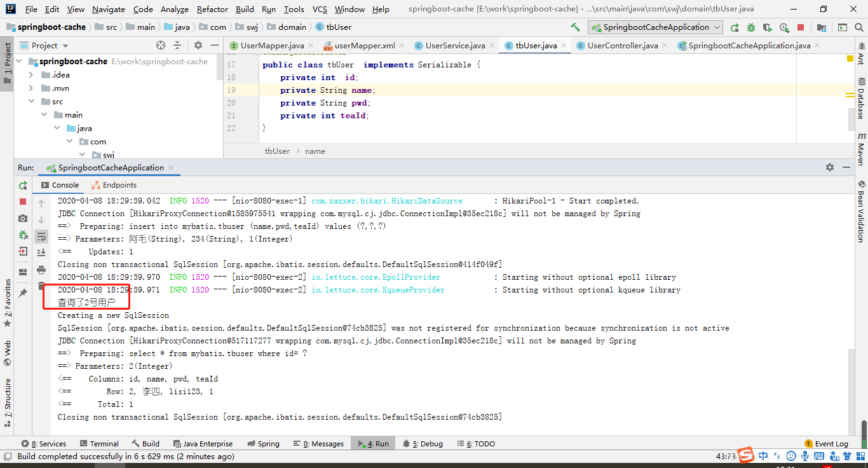Screen dimensions: 868x468
Task: Click the camera dump threads icon
Action: pyautogui.click(x=23, y=218)
